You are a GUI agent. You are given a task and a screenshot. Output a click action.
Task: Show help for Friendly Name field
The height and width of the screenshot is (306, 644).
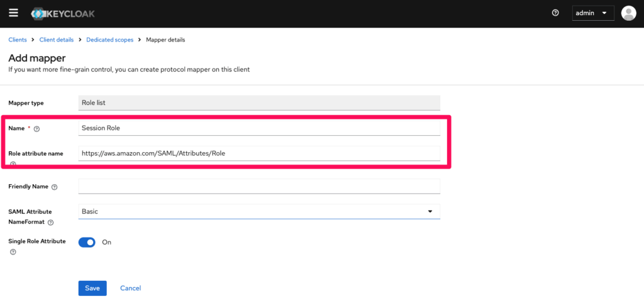[x=54, y=187]
